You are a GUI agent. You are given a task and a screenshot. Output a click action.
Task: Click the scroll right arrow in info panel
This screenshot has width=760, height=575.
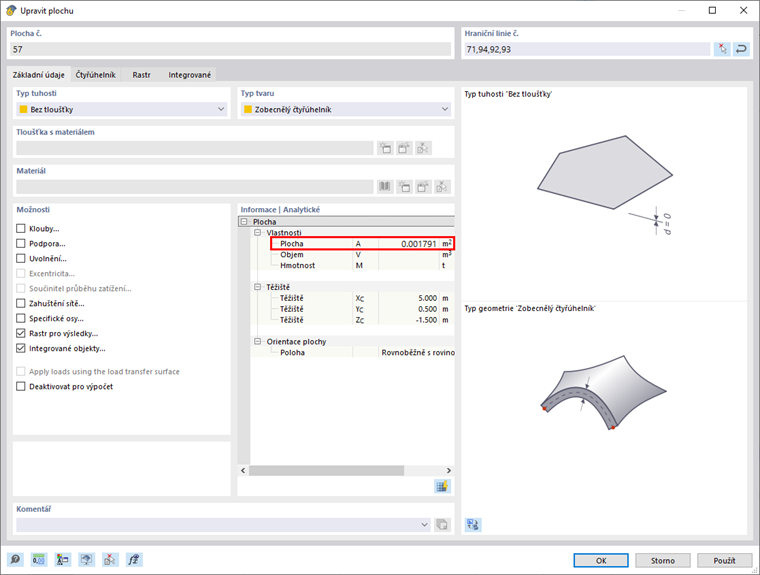click(x=449, y=470)
